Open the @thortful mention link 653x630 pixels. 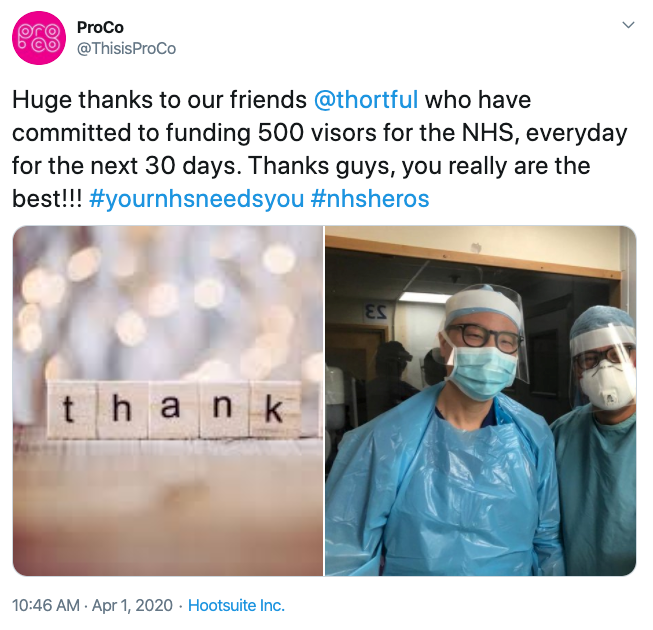366,100
